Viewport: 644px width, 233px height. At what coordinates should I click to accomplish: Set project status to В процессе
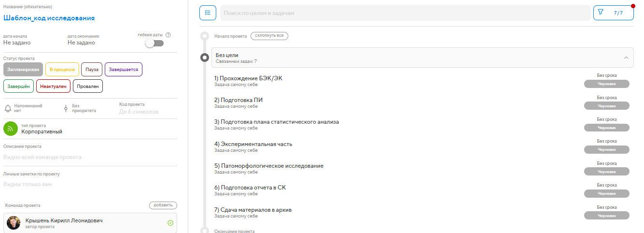coord(62,70)
